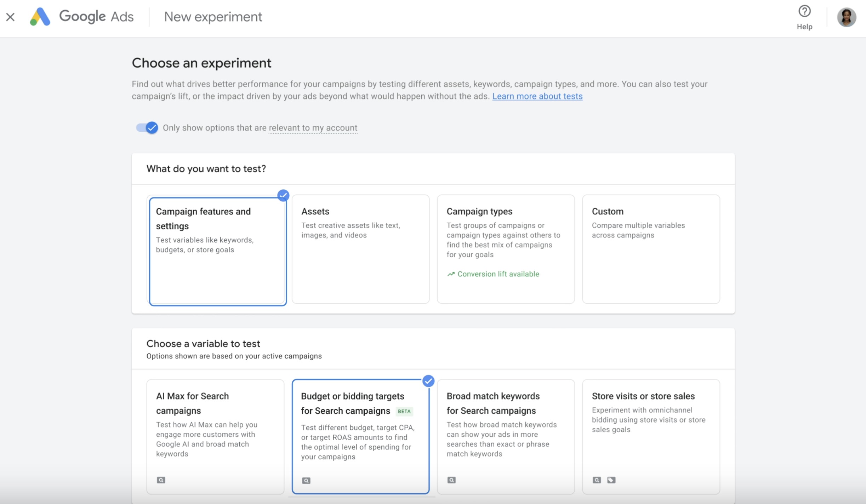Select the Assets test card
Viewport: 866px width, 504px height.
(x=360, y=249)
